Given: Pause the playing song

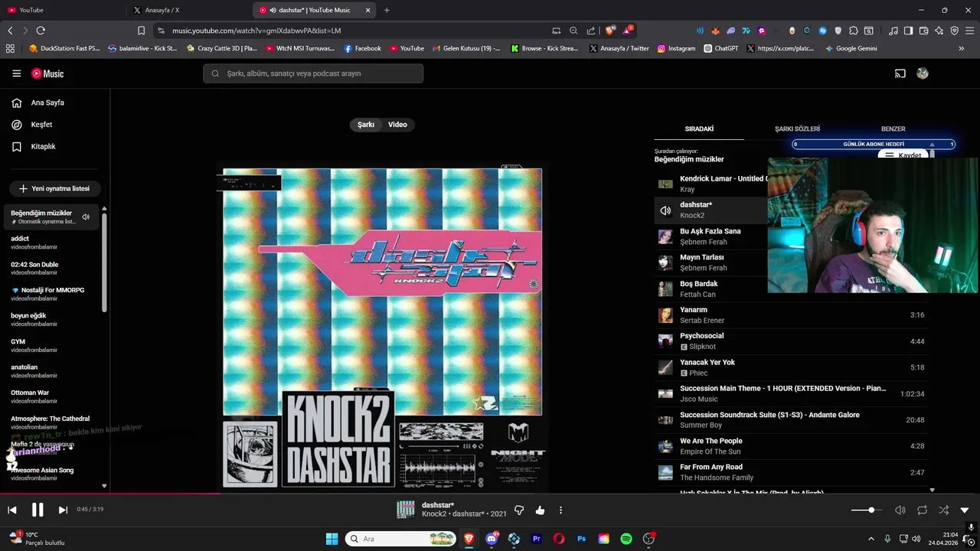Looking at the screenshot, I should click(38, 510).
